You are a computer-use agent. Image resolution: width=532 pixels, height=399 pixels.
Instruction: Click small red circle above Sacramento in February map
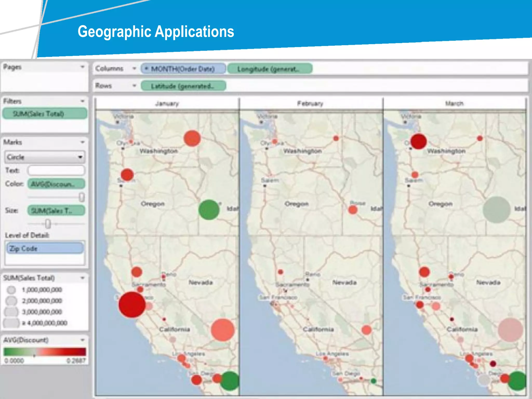pyautogui.click(x=280, y=272)
